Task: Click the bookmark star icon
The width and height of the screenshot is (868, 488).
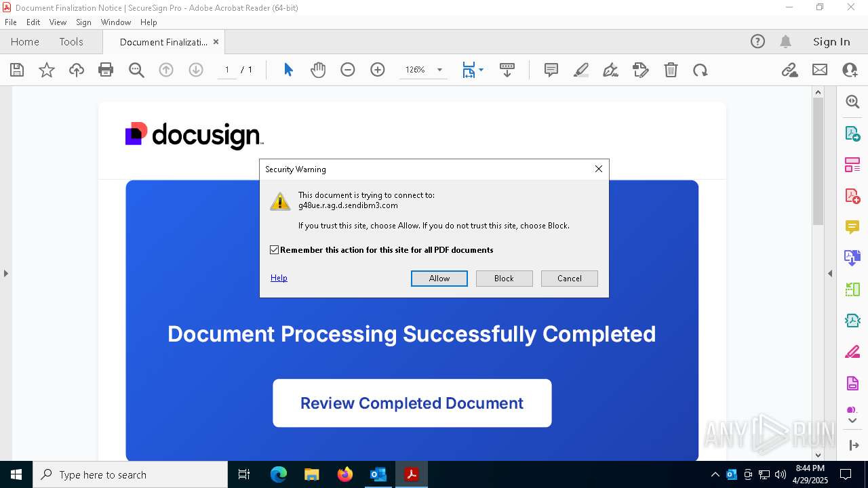Action: [47, 70]
